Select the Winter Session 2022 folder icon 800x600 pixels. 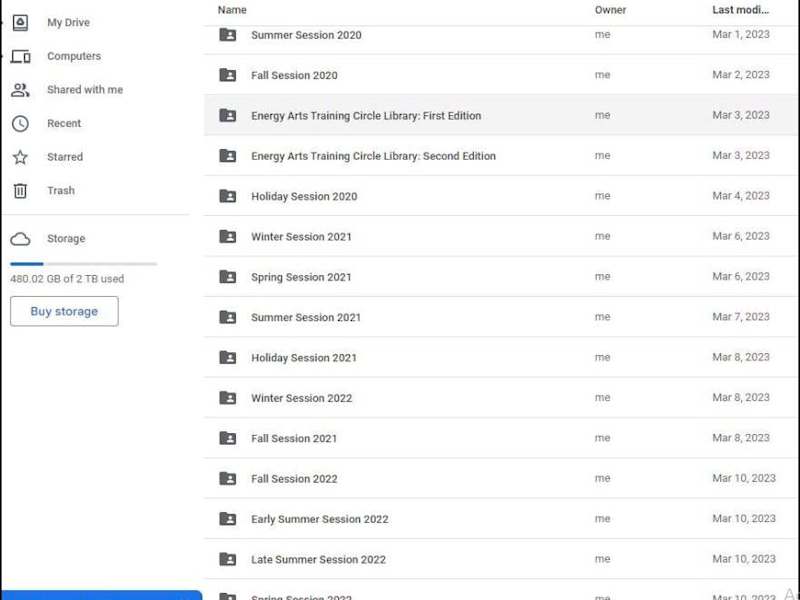click(x=228, y=397)
